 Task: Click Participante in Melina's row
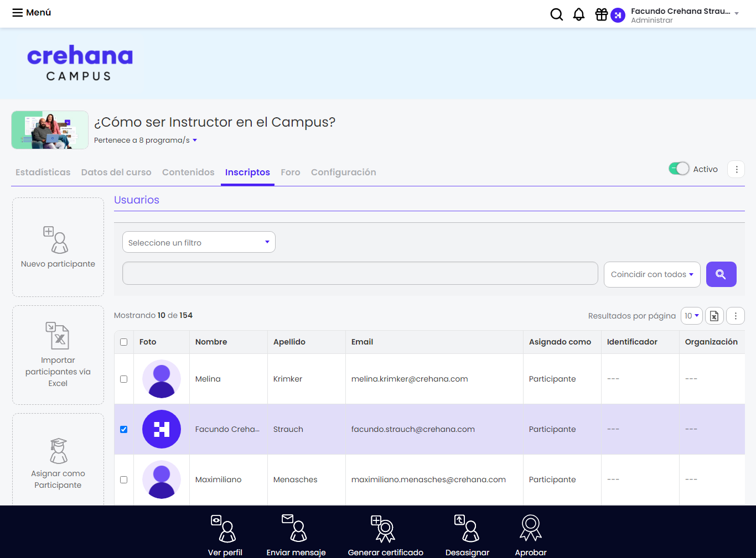(552, 379)
